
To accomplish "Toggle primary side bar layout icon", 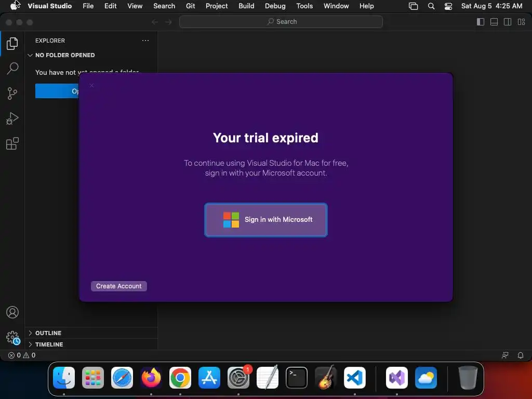I will pyautogui.click(x=481, y=22).
